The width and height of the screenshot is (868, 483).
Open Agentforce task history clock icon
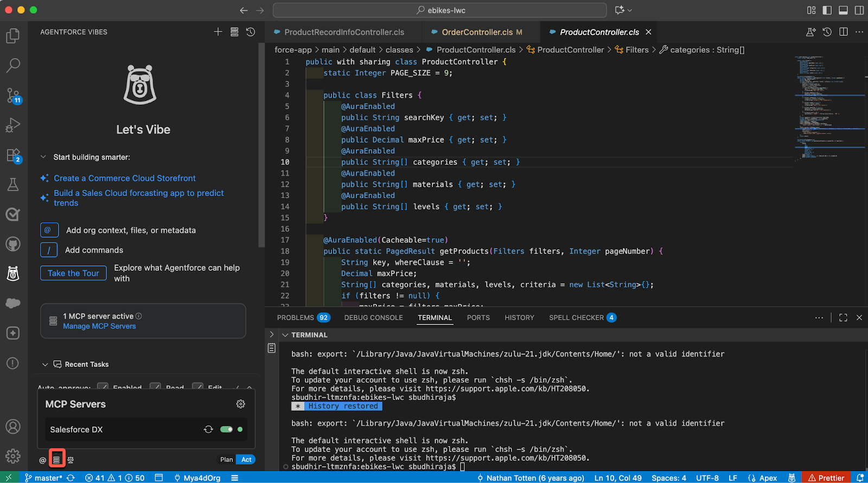251,32
